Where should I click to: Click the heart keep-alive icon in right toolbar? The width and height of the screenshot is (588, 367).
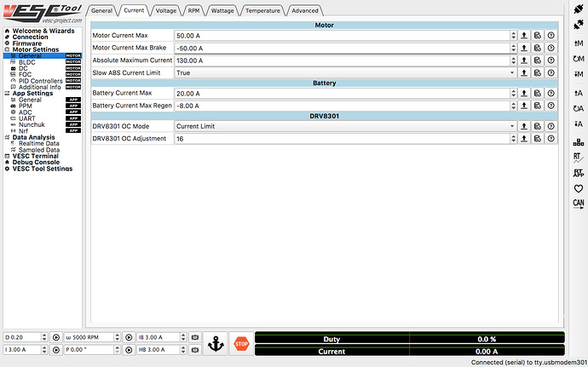pos(578,188)
